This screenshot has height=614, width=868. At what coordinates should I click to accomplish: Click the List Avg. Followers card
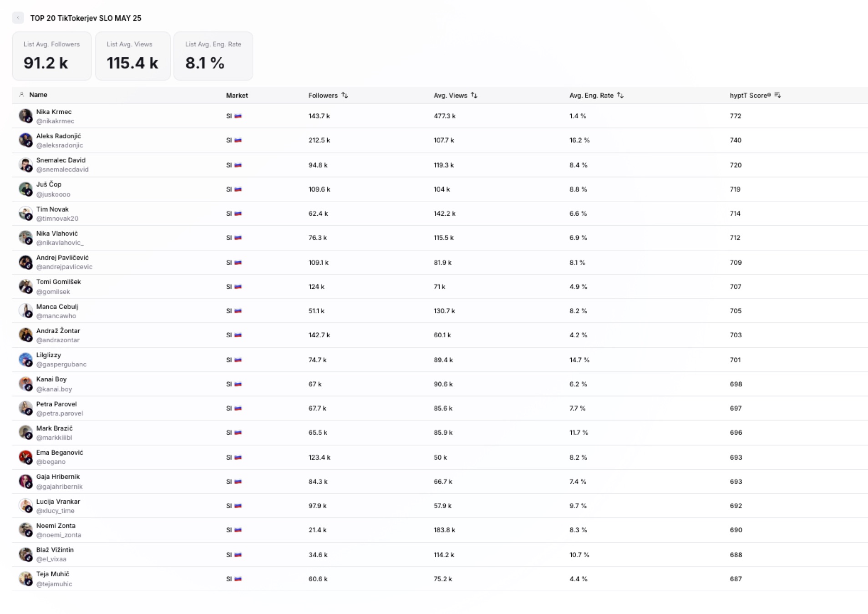click(51, 56)
